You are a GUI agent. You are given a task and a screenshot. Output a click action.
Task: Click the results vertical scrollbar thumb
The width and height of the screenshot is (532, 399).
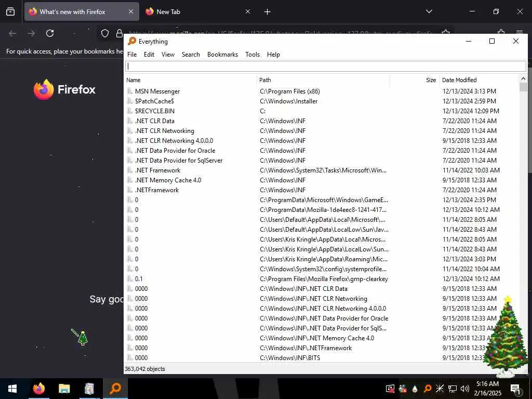(x=523, y=87)
